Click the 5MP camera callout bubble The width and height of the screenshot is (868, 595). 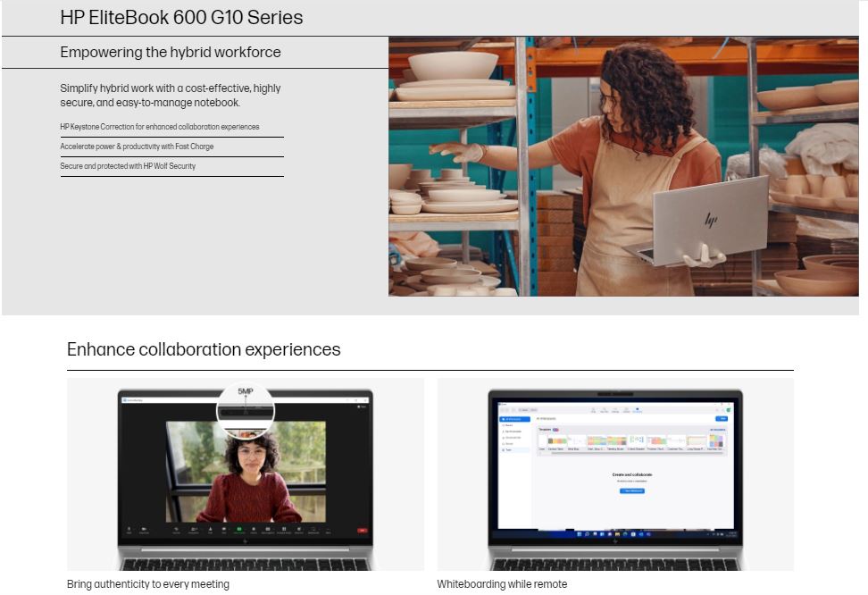245,408
